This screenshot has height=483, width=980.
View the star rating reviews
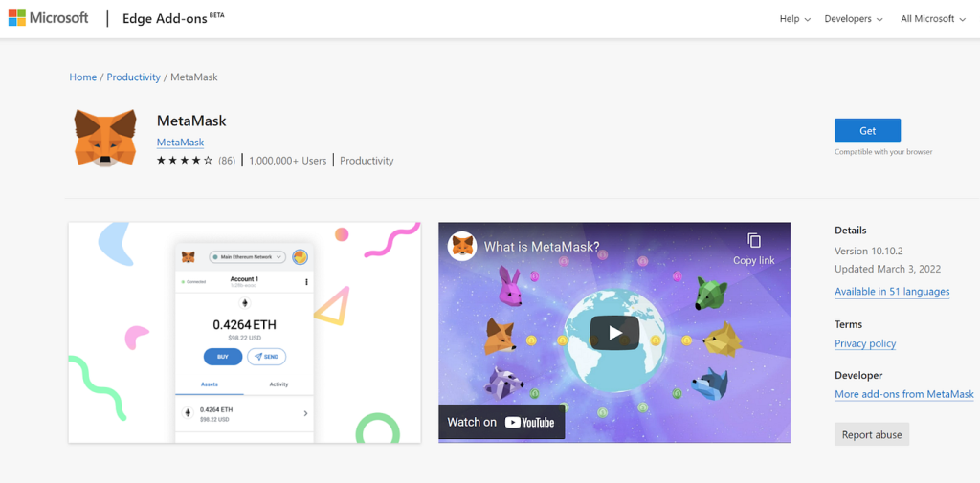pyautogui.click(x=185, y=161)
